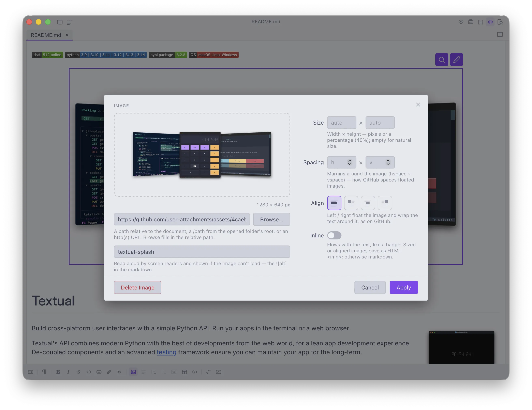Insert a table using the table icon
This screenshot has width=532, height=410.
[184, 372]
